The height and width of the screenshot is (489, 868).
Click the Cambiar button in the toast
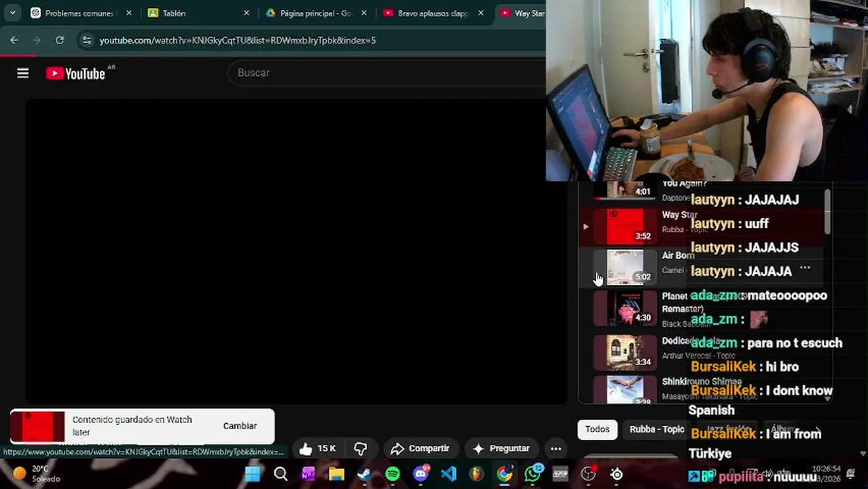(x=240, y=426)
